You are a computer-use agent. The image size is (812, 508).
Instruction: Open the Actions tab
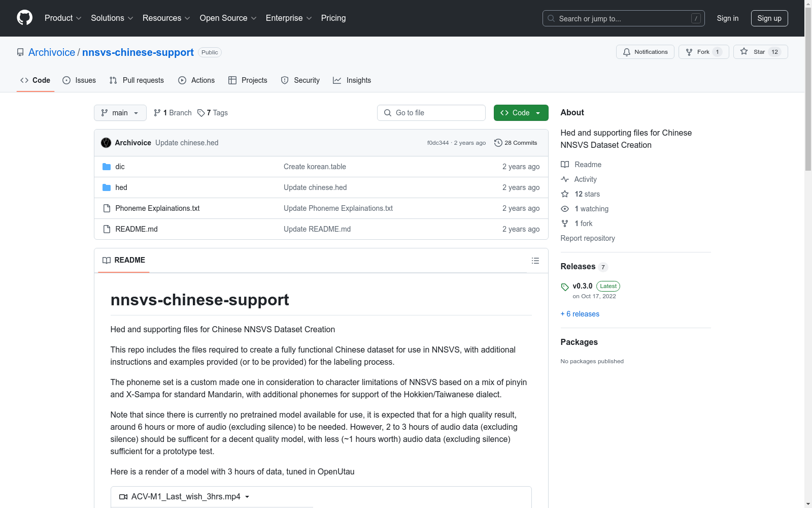(196, 80)
